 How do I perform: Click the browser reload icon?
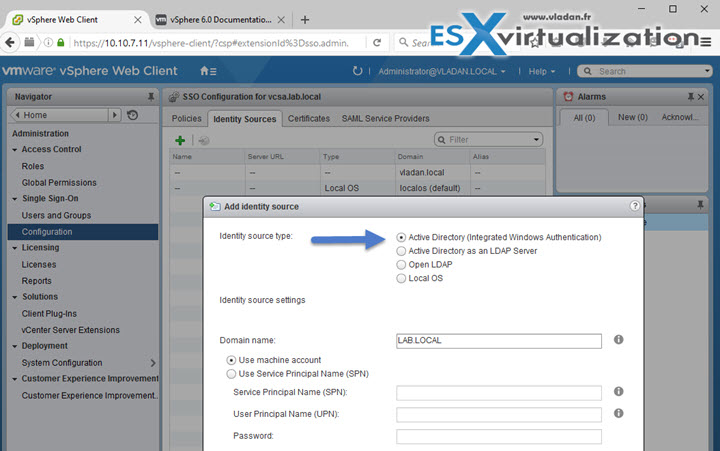(x=377, y=43)
